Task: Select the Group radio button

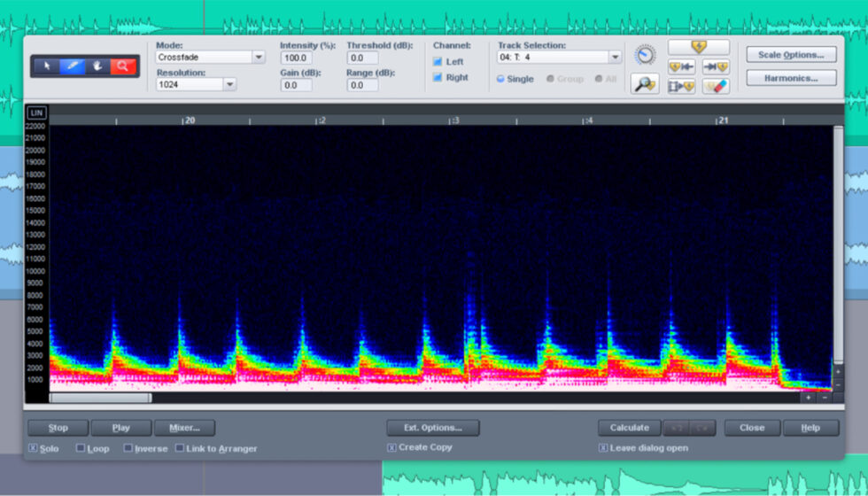Action: point(550,79)
